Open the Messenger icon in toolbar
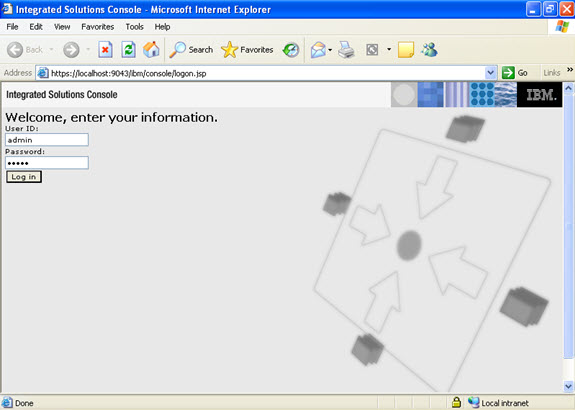The height and width of the screenshot is (410, 575). [429, 50]
